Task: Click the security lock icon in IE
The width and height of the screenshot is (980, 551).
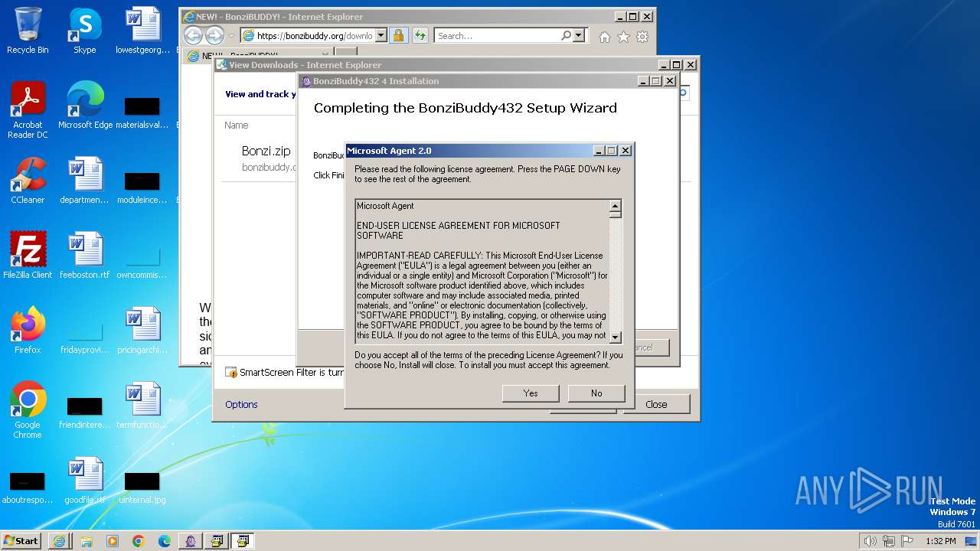Action: (398, 35)
